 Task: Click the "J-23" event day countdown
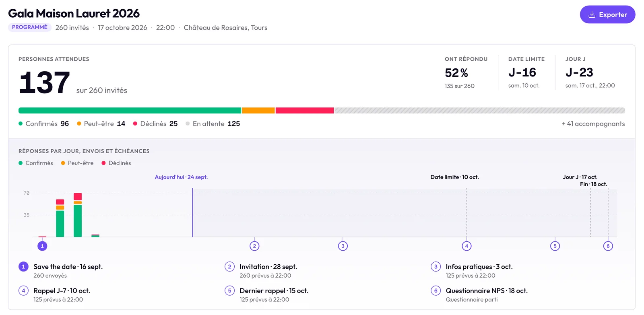[579, 72]
